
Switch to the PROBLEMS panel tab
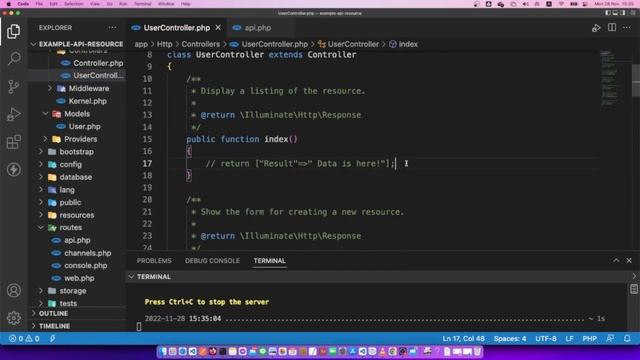point(154,260)
